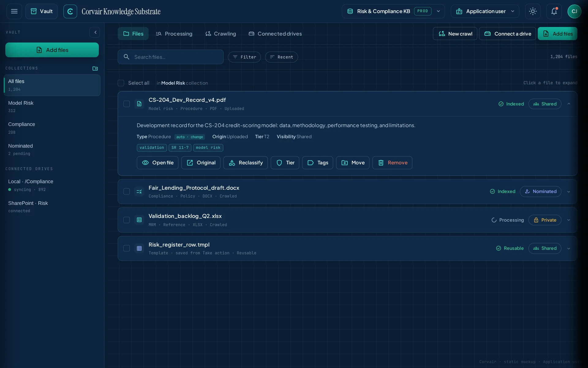Click Add files in top toolbar
The width and height of the screenshot is (588, 368).
[557, 34]
